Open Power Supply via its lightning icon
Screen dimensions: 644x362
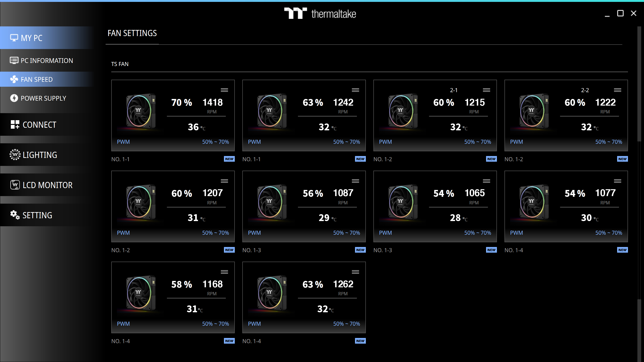(x=14, y=98)
